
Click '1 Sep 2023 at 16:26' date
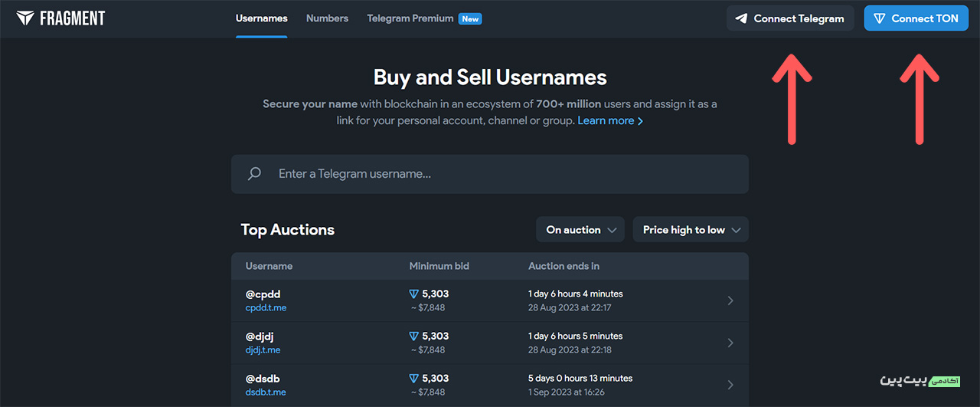567,392
